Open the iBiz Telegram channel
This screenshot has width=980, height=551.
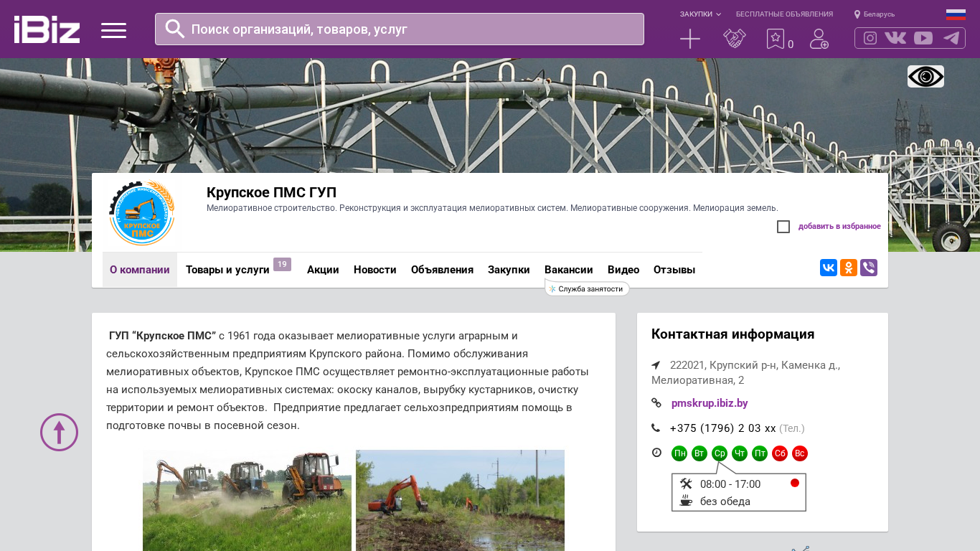pos(951,38)
